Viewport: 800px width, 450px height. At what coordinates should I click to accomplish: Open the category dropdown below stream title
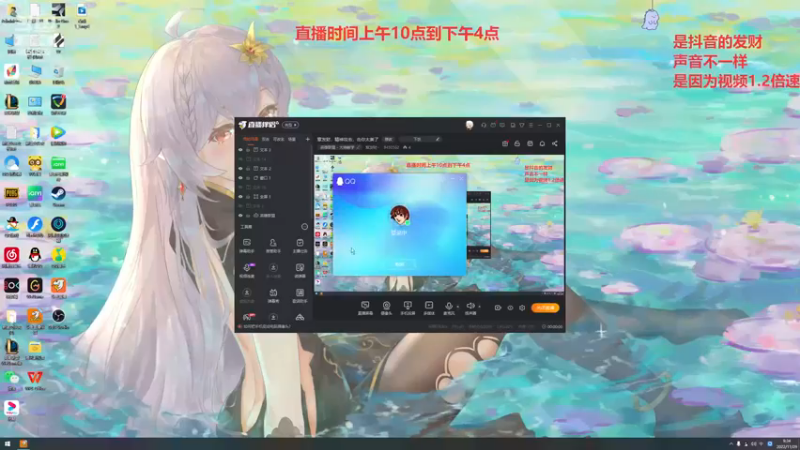point(340,147)
